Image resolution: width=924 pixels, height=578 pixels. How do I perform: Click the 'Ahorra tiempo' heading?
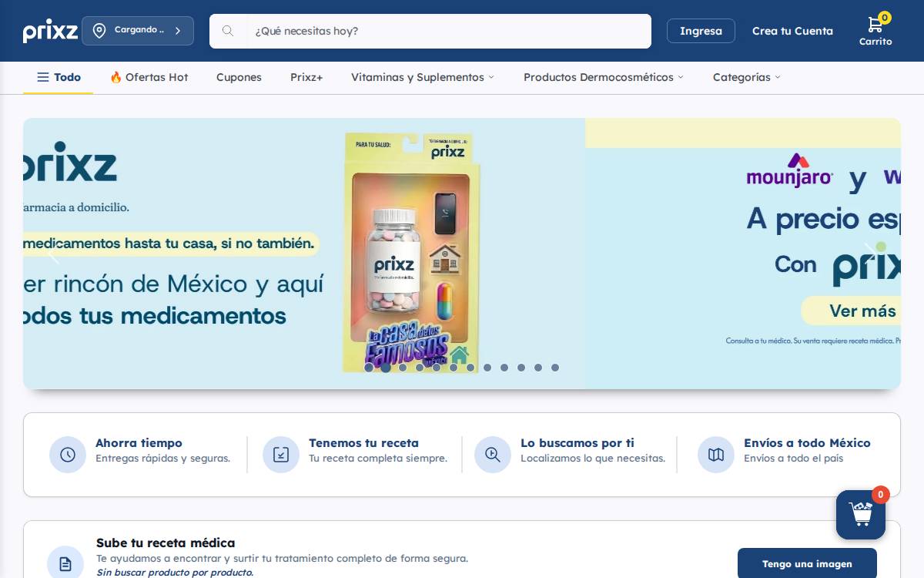pos(139,443)
